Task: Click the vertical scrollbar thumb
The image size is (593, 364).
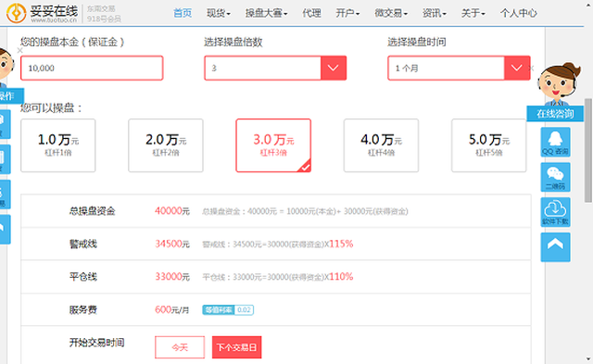Action: [588, 150]
